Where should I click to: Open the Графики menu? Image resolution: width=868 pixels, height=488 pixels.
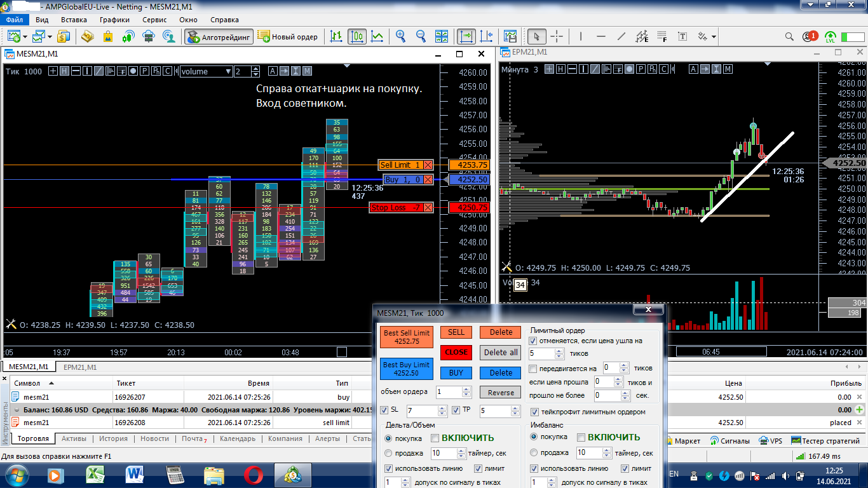114,20
